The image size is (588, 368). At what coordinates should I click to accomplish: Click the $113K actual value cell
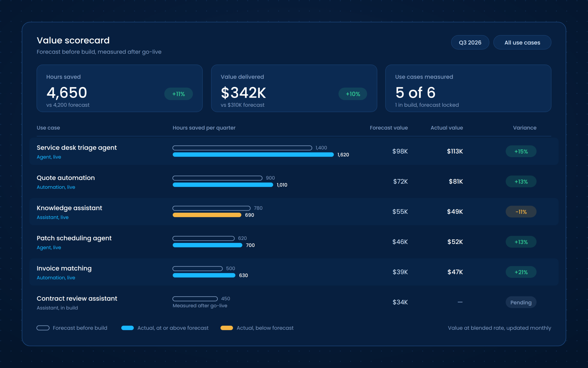tap(455, 151)
